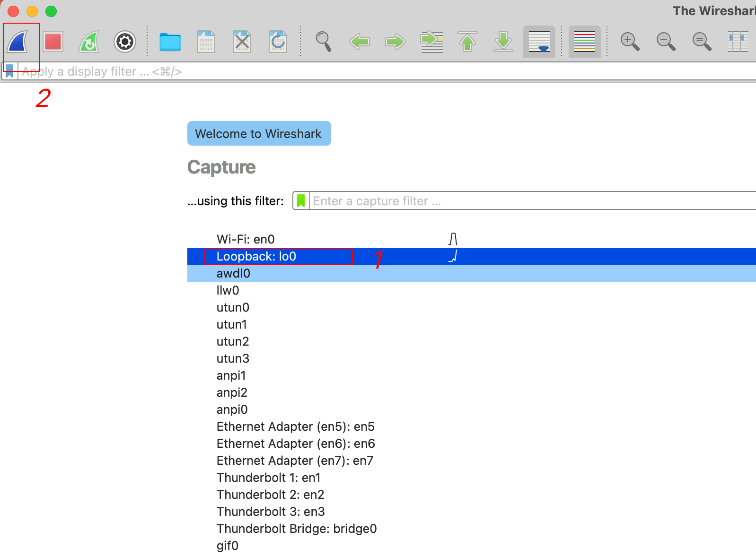Screen dimensions: 756x557
Task: Toggle auto-scroll during live capture
Action: tap(539, 42)
